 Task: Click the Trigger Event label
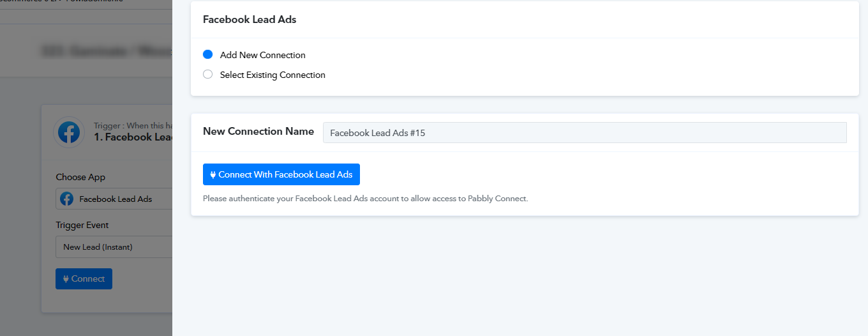point(82,225)
